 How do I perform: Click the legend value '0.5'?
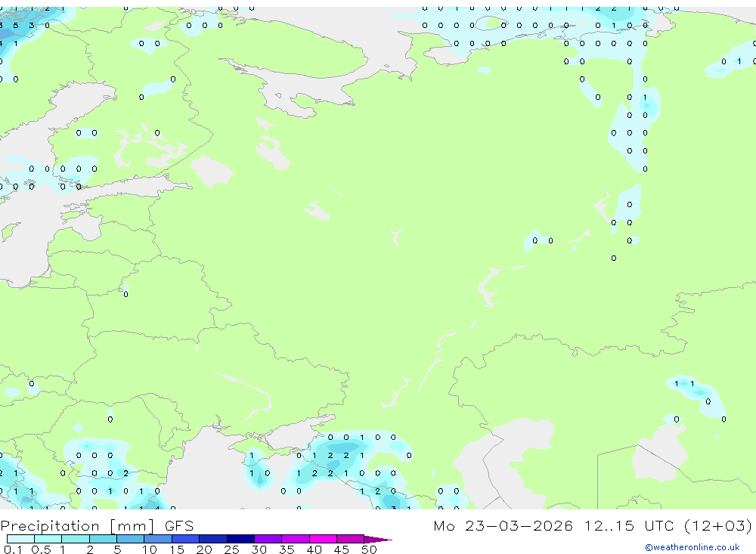click(41, 549)
